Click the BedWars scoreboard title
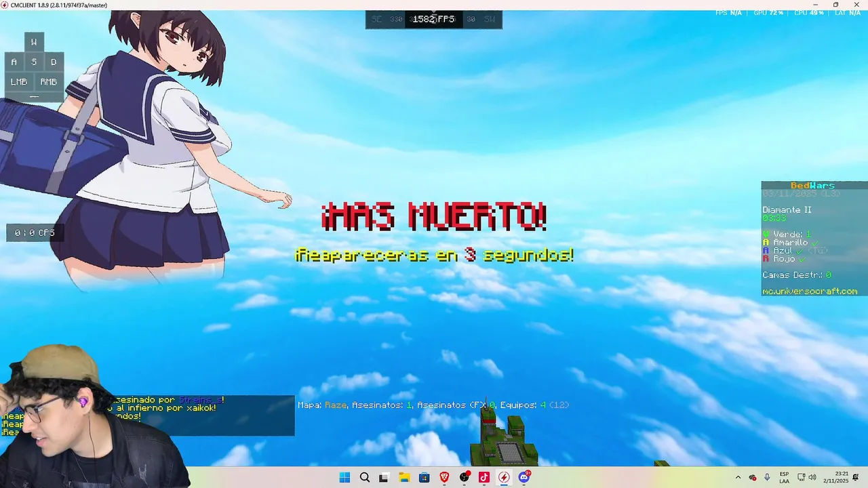The width and height of the screenshot is (868, 488). point(812,185)
